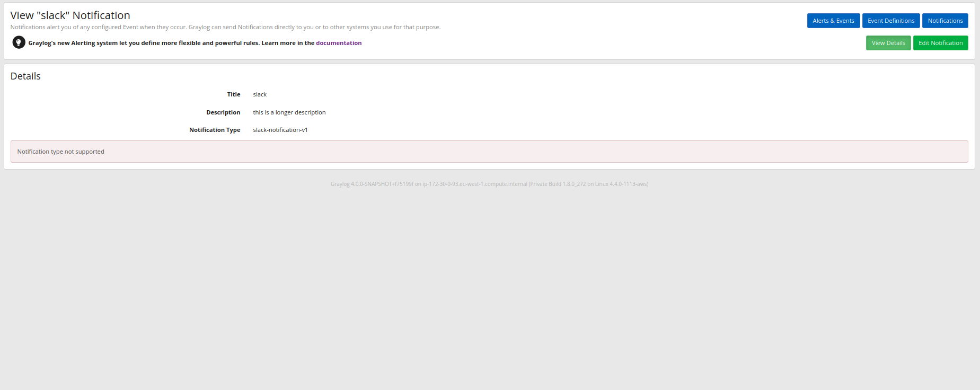Click the "Notification type not supported" alert

point(489,152)
